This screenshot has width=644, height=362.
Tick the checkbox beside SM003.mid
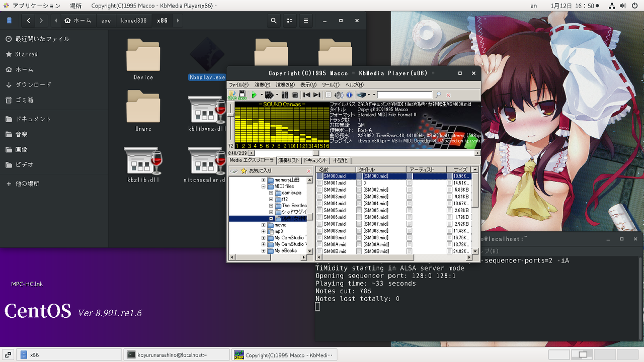coord(319,197)
